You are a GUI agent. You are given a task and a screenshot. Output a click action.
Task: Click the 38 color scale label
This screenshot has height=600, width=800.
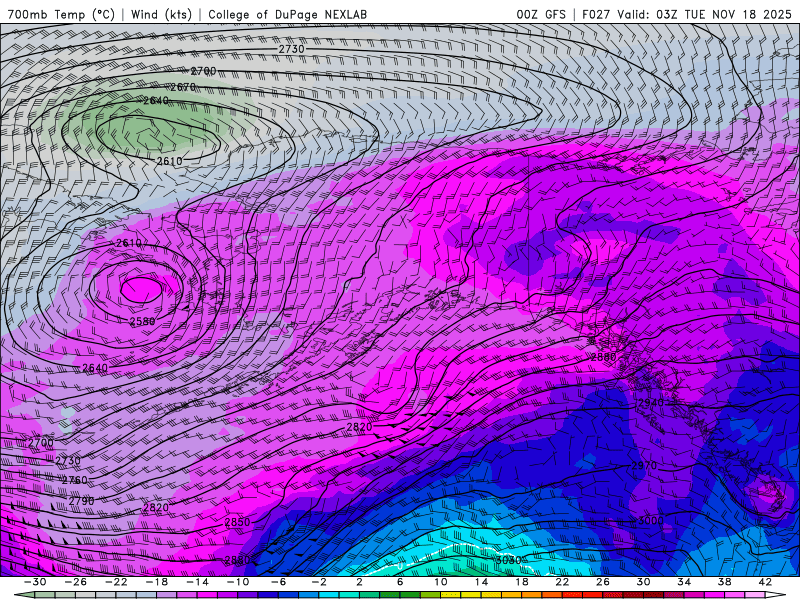(724, 582)
